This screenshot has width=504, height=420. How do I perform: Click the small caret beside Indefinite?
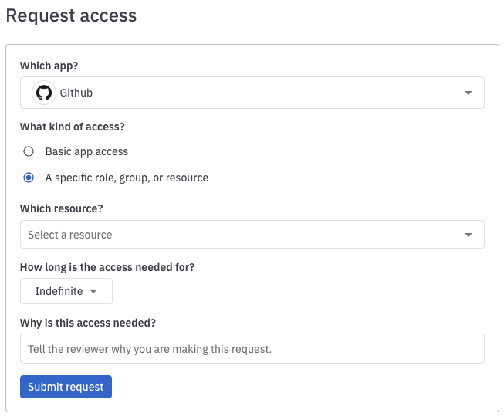click(93, 291)
